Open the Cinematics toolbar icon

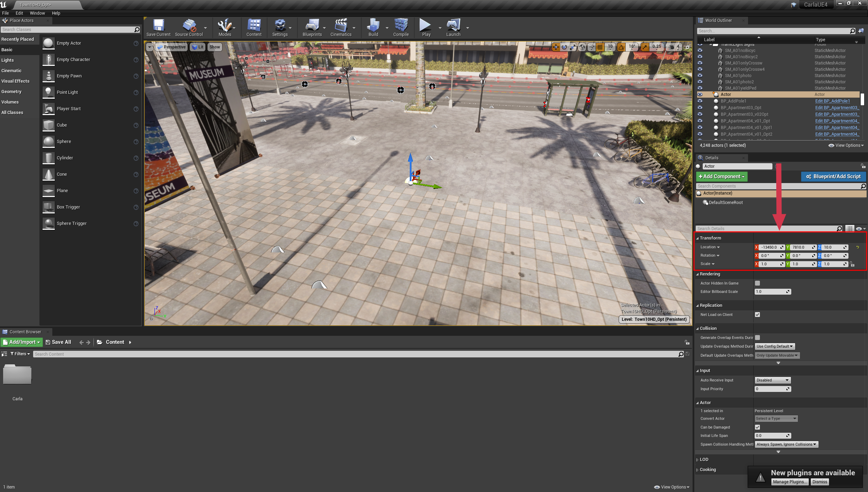(x=341, y=26)
